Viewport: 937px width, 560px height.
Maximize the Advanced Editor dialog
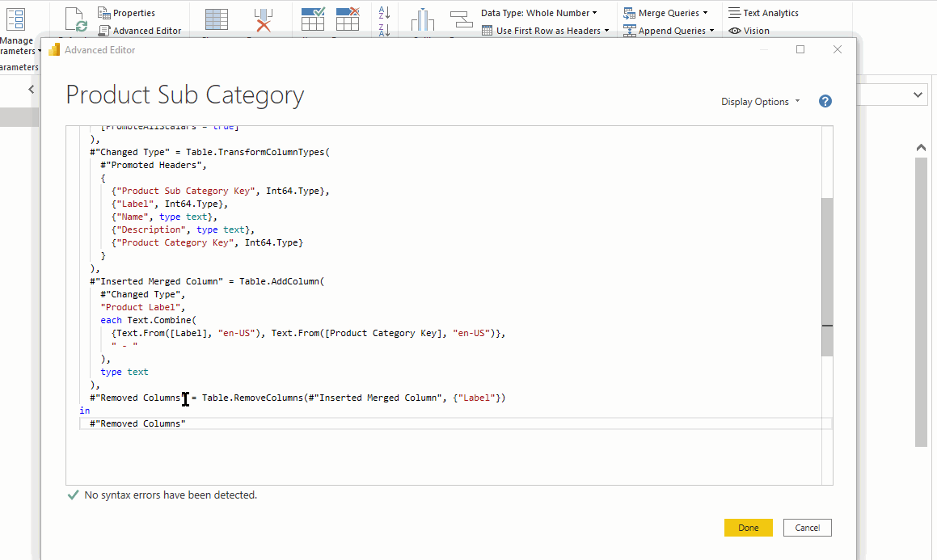(x=800, y=49)
